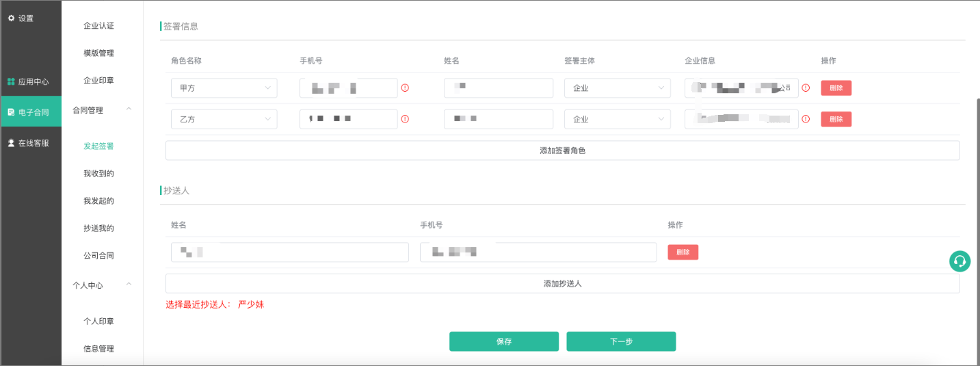980x366 pixels.
Task: Go to 我收到的 contracts page
Action: click(98, 173)
